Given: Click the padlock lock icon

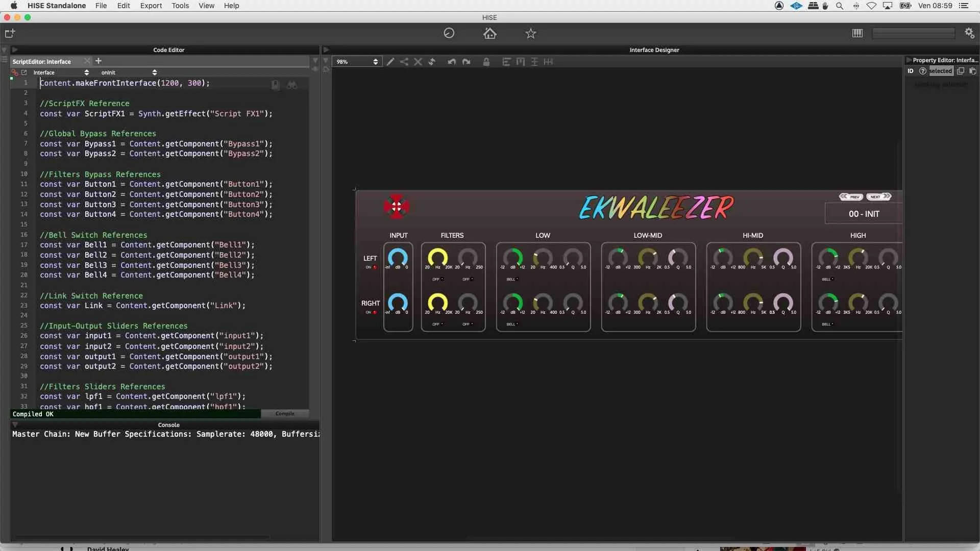Looking at the screenshot, I should [x=486, y=62].
